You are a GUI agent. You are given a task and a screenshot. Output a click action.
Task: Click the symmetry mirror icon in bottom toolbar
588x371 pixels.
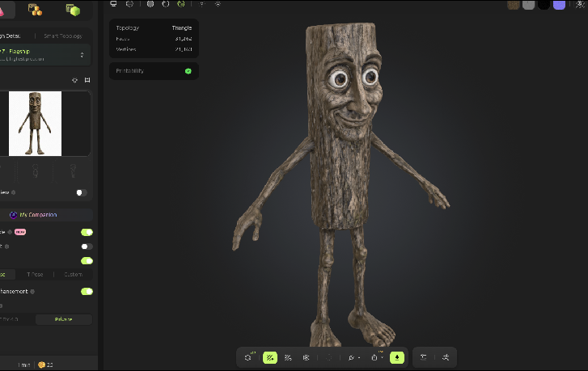(306, 357)
